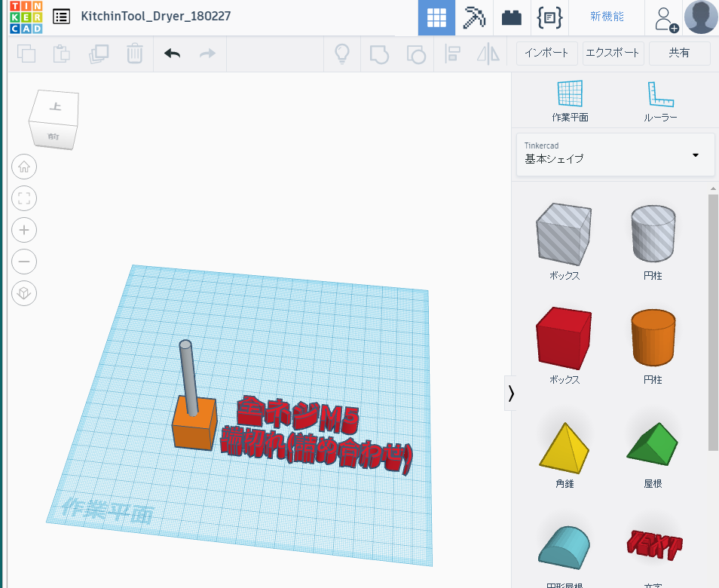The image size is (719, 588).
Task: Open Codeblocks with the {□} icon
Action: click(549, 17)
